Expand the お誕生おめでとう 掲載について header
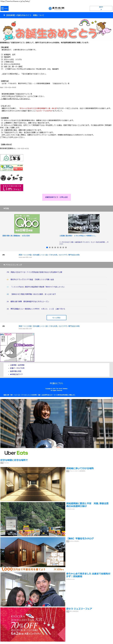113x644 pixels. point(56,15)
